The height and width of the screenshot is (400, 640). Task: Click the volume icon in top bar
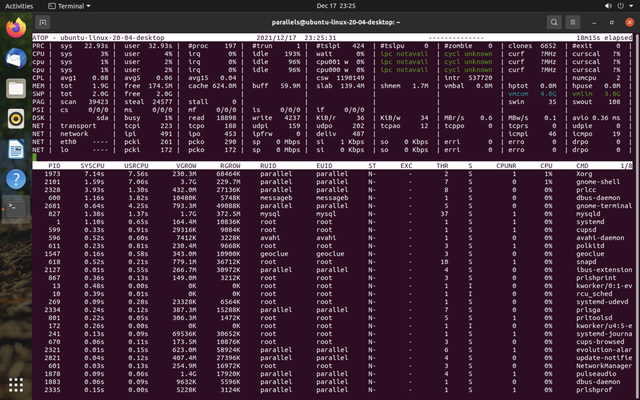click(x=608, y=6)
